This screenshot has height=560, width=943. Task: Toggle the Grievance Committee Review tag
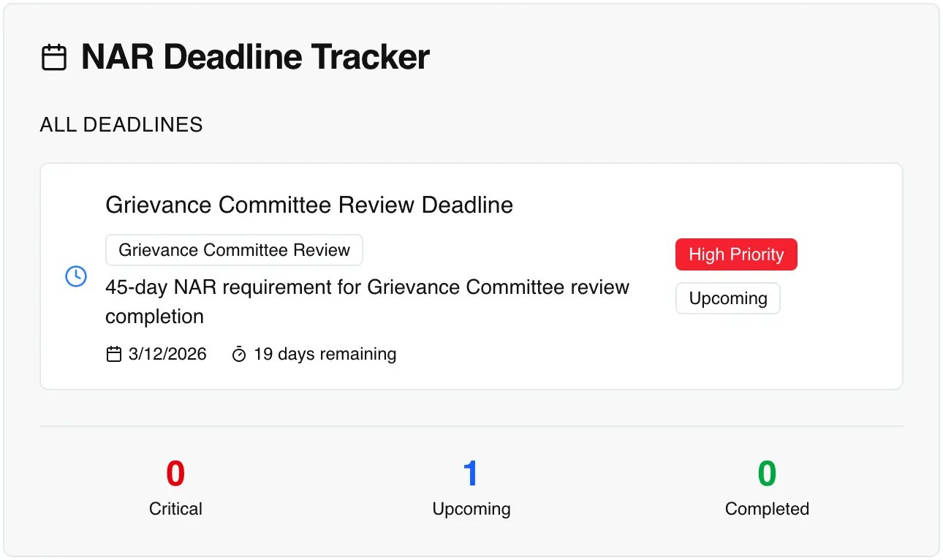[234, 250]
